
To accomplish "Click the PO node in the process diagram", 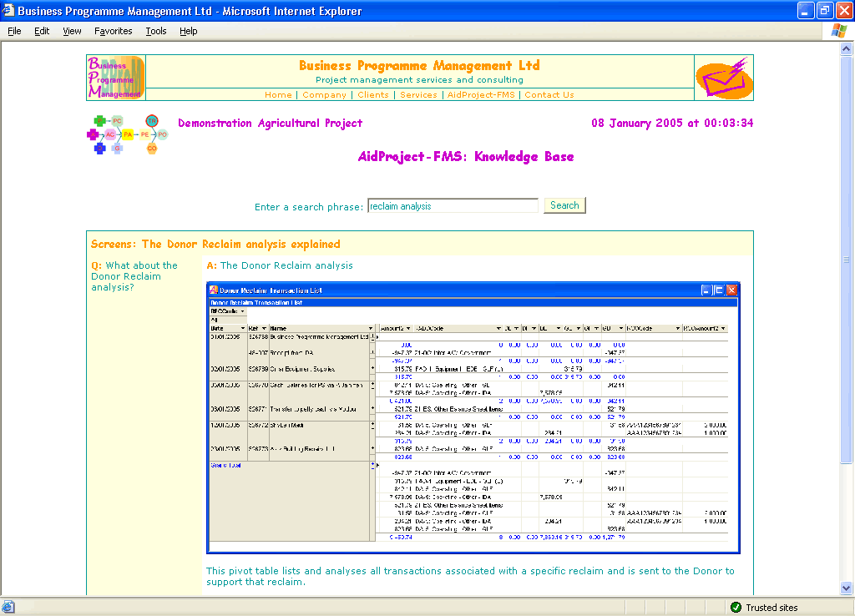I will 163,134.
